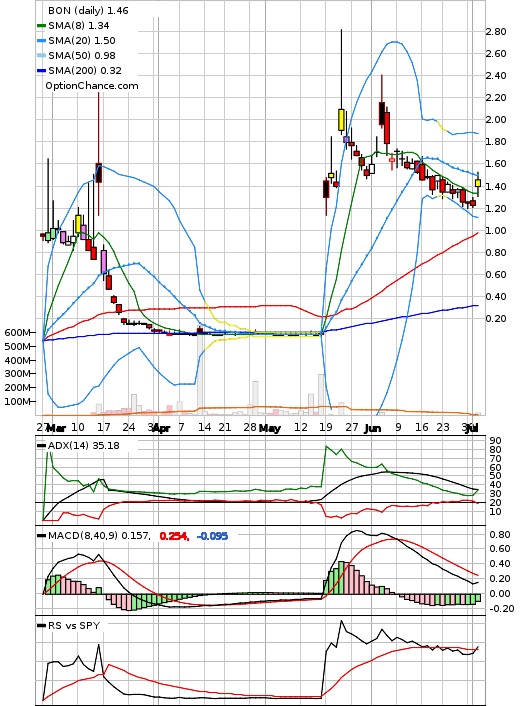The width and height of the screenshot is (526, 706).
Task: Click the 23 date label after Jun
Action: [x=443, y=427]
